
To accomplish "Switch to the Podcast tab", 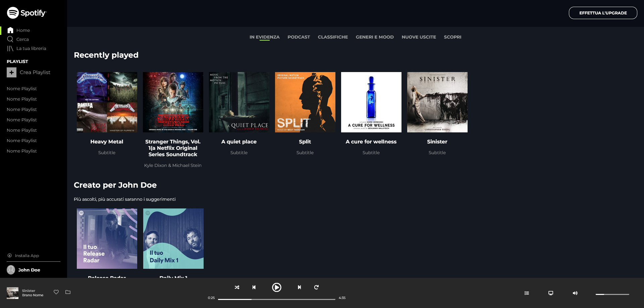I will click(x=299, y=37).
